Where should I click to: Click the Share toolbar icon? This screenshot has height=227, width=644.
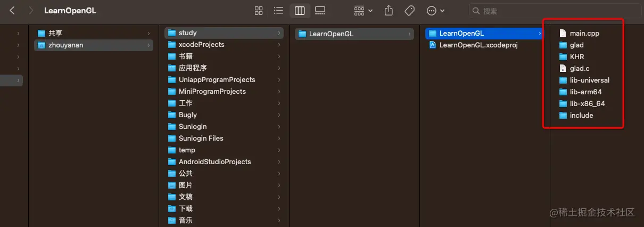coord(389,11)
